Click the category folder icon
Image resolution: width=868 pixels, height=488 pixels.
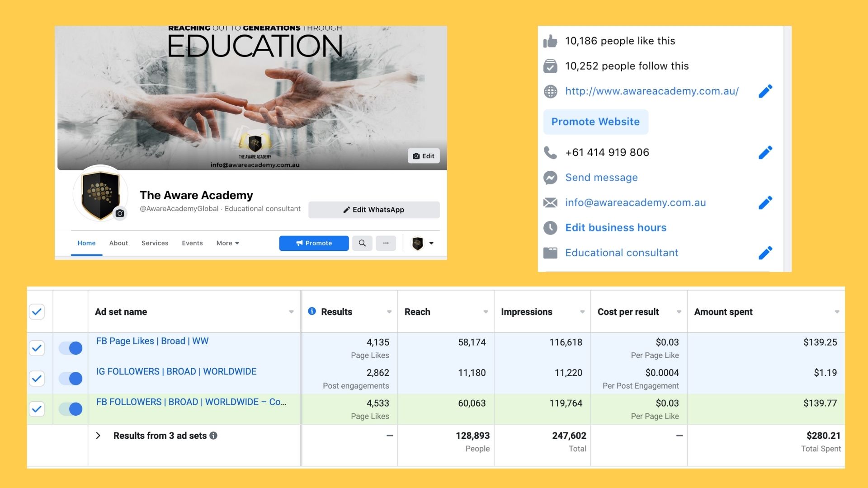[550, 253]
